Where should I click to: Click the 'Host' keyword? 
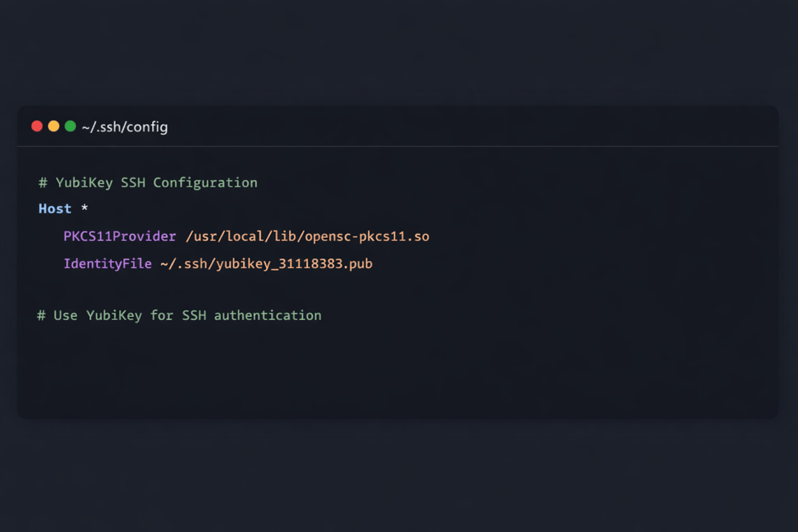pos(55,208)
